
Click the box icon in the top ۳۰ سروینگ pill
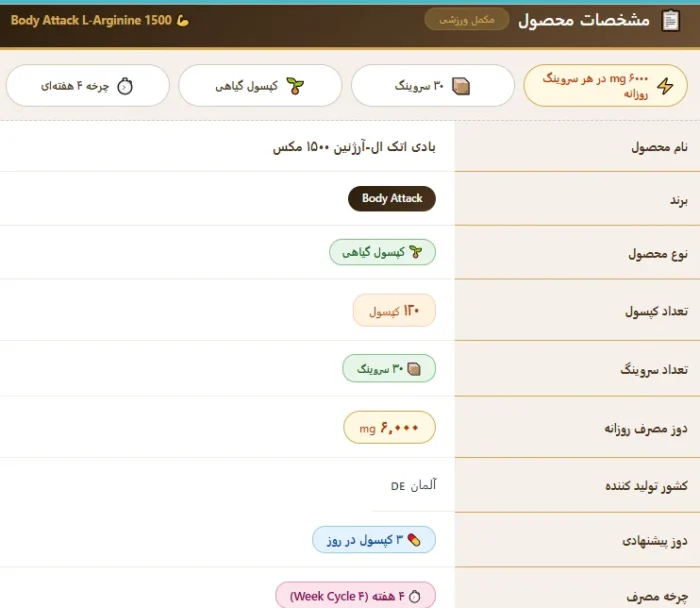click(x=461, y=86)
